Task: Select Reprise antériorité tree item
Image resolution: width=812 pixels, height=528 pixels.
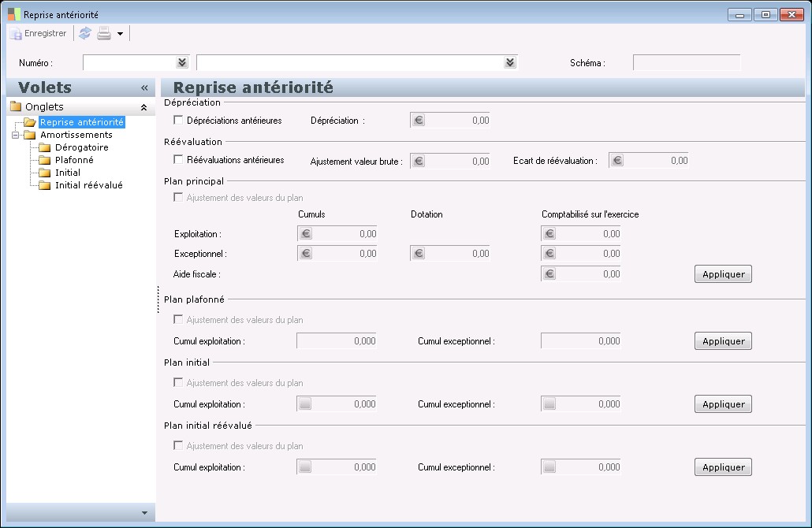Action: [x=82, y=122]
